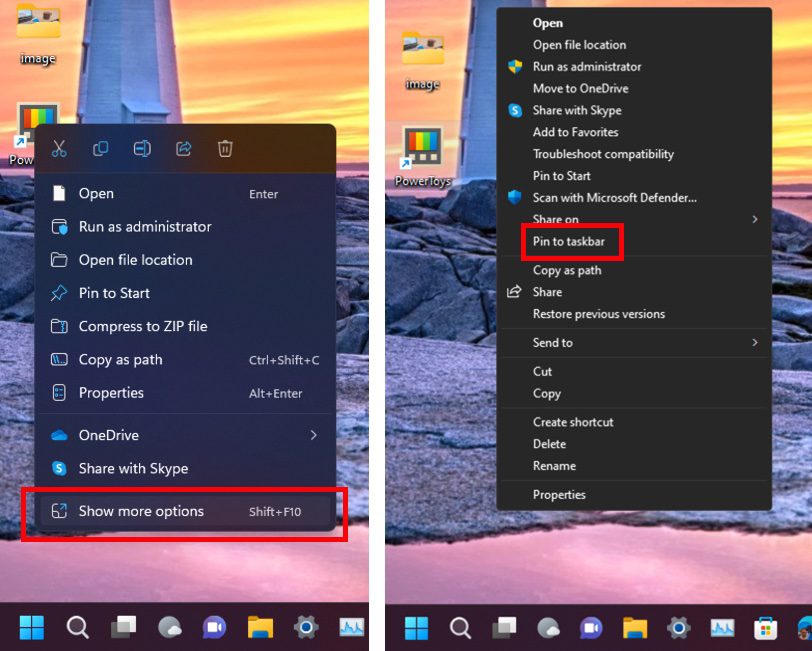This screenshot has height=651, width=812.
Task: Select Add to Favorites
Action: pyautogui.click(x=575, y=132)
